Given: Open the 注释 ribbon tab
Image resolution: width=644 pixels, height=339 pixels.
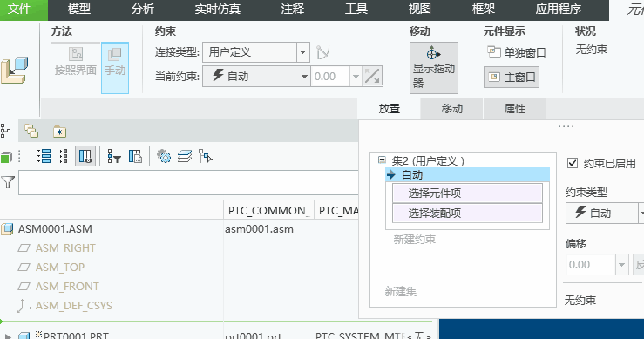Looking at the screenshot, I should pos(293,9).
